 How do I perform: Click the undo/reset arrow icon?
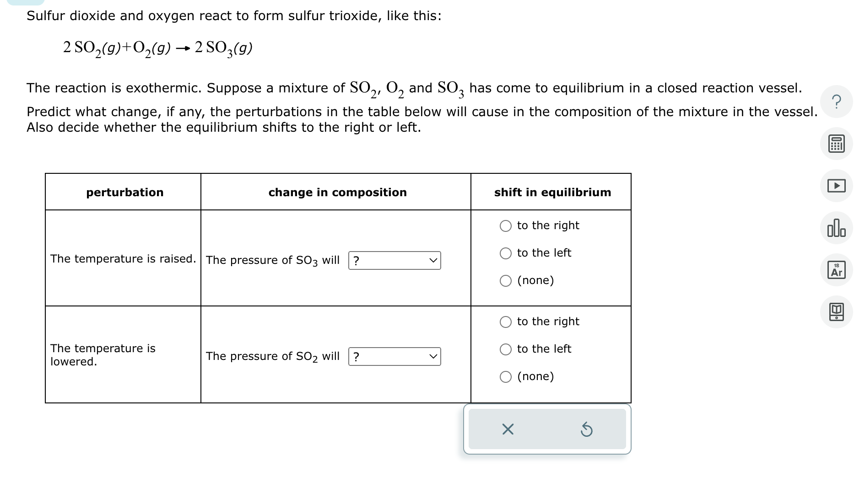[588, 429]
